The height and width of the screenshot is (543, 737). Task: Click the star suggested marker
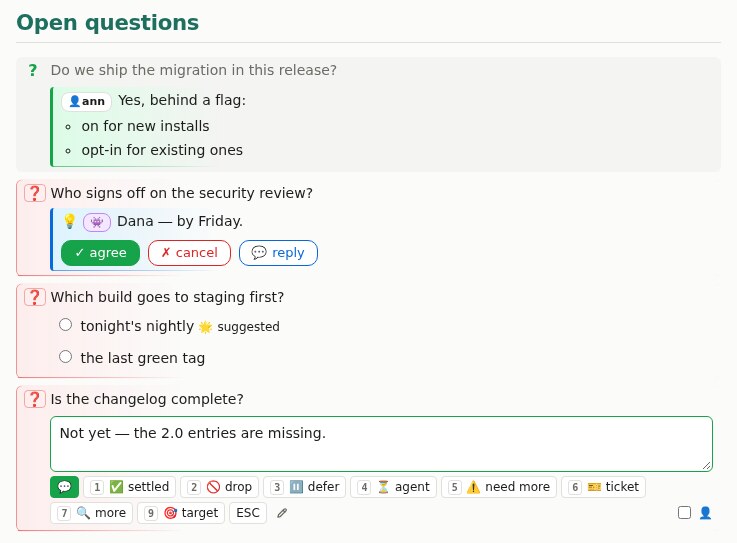(205, 327)
